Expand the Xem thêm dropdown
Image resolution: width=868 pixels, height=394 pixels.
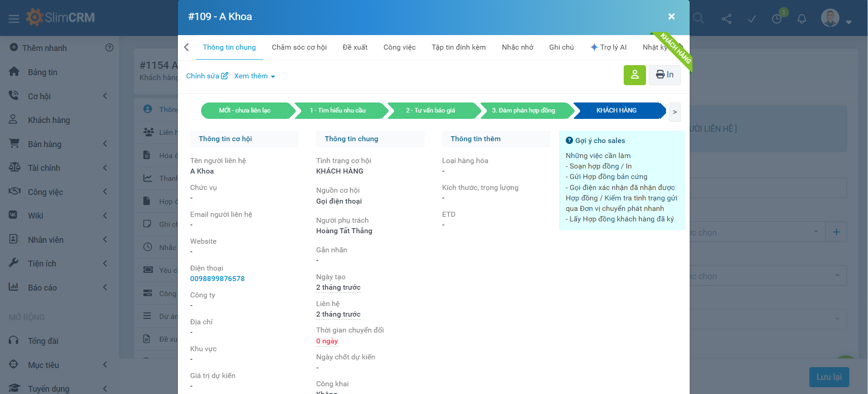click(254, 76)
